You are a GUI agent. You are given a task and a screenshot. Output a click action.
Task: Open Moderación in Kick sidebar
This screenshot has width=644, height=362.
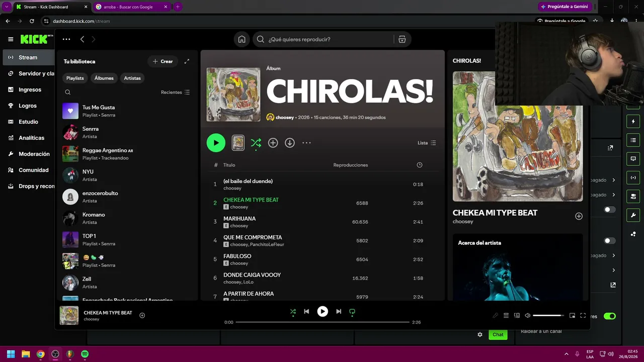click(29, 154)
